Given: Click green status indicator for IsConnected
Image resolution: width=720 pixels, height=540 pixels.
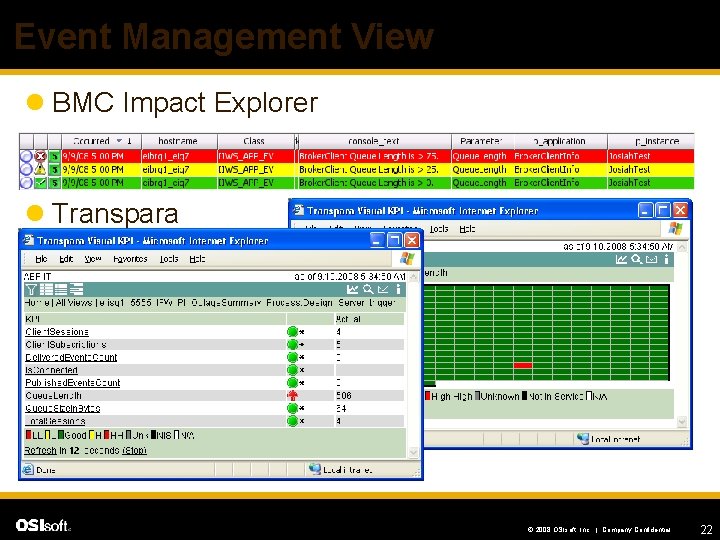Looking at the screenshot, I should pyautogui.click(x=292, y=370).
